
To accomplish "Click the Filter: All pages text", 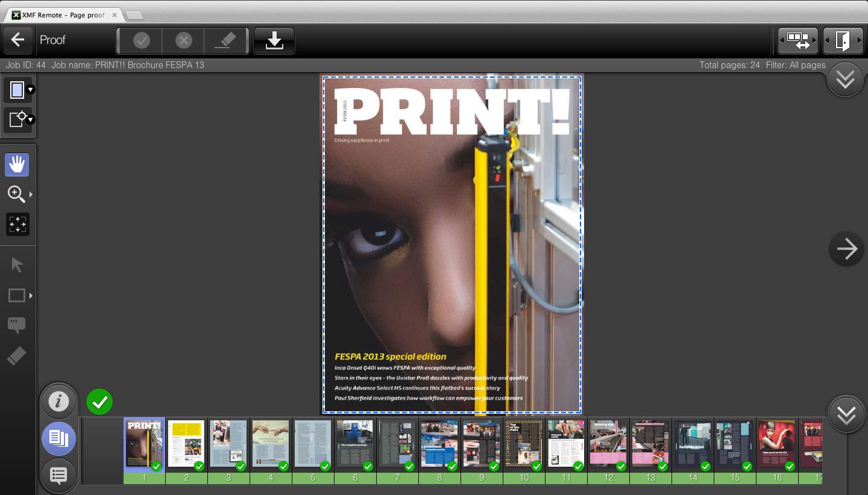I will click(x=796, y=65).
